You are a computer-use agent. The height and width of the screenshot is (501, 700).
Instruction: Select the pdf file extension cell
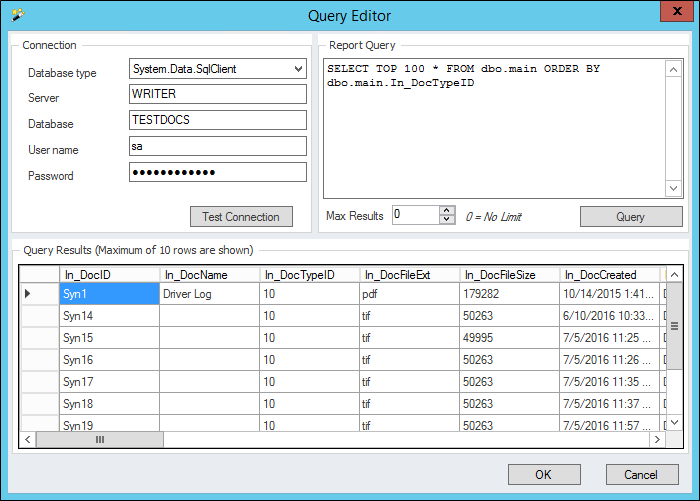[409, 293]
